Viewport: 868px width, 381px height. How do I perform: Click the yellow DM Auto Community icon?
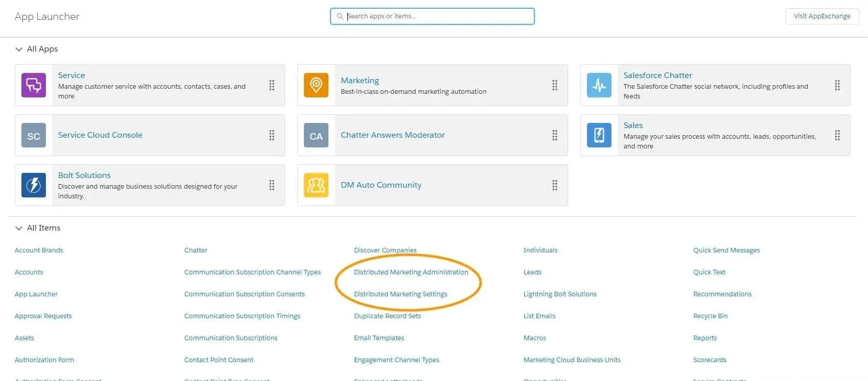pos(316,185)
